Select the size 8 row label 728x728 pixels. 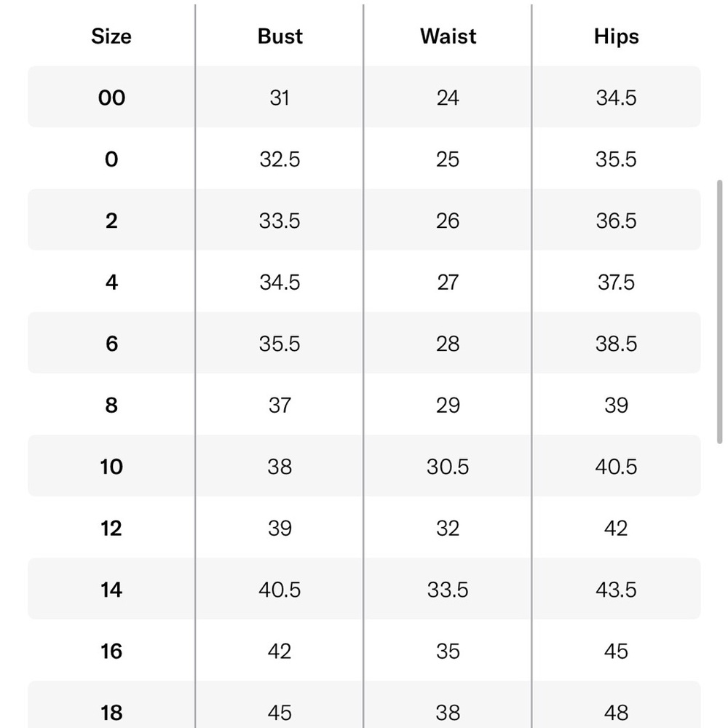(x=111, y=405)
